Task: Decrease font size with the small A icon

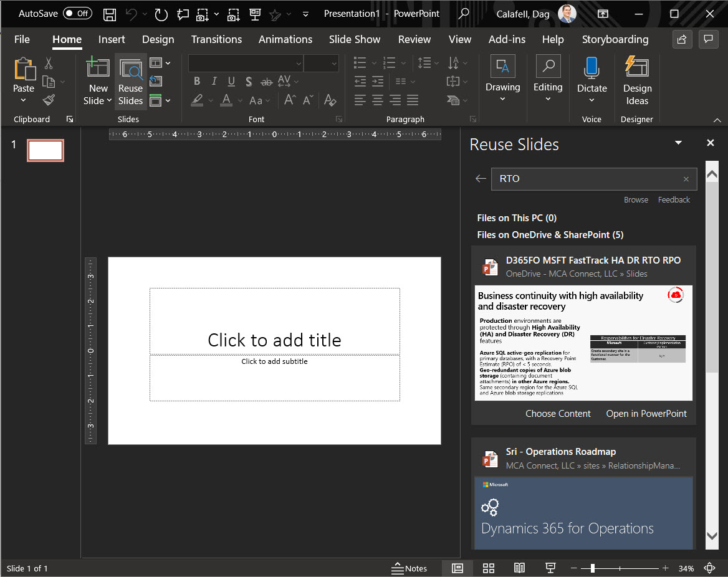Action: [309, 99]
